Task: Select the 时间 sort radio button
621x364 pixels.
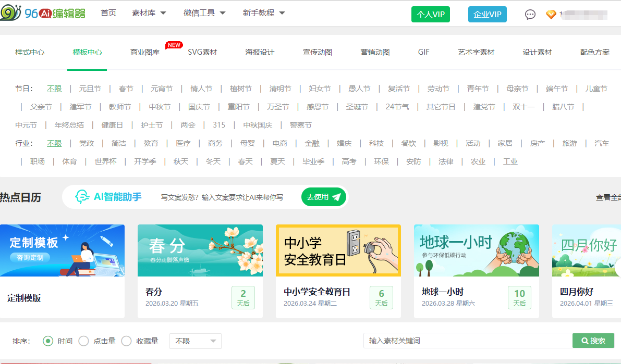Action: tap(48, 341)
